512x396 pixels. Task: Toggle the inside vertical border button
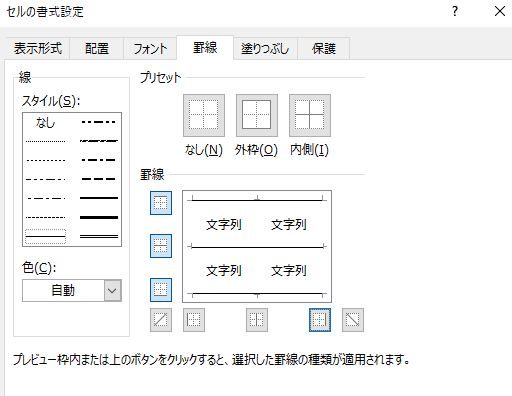(x=257, y=320)
